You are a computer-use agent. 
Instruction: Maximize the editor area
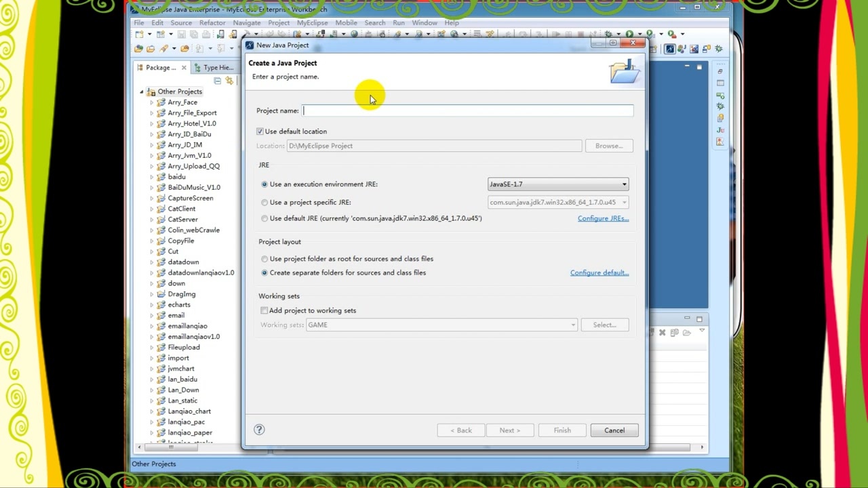coord(699,67)
